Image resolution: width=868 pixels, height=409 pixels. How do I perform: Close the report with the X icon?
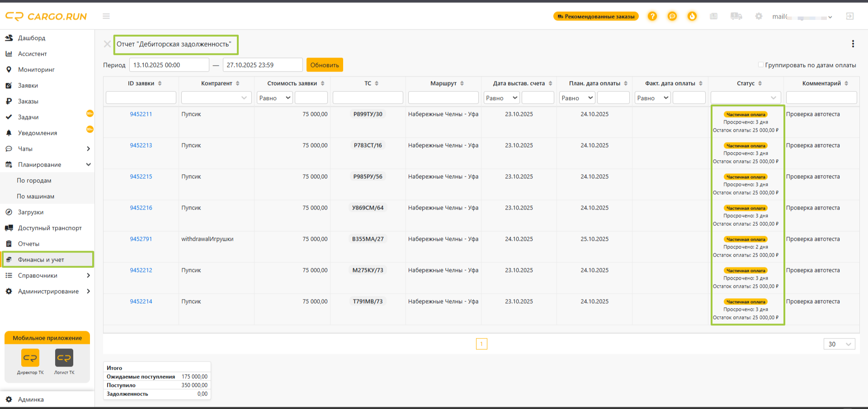click(107, 44)
